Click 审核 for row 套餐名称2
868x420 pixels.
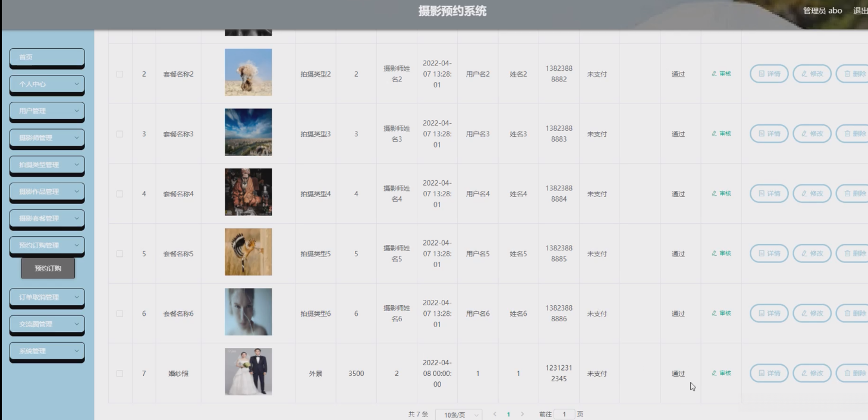click(721, 74)
